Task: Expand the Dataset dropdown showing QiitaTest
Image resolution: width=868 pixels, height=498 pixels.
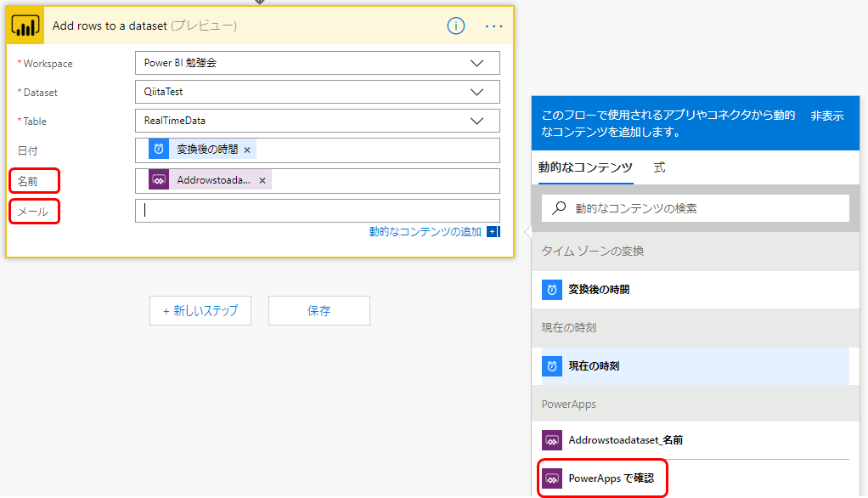Action: [x=476, y=92]
